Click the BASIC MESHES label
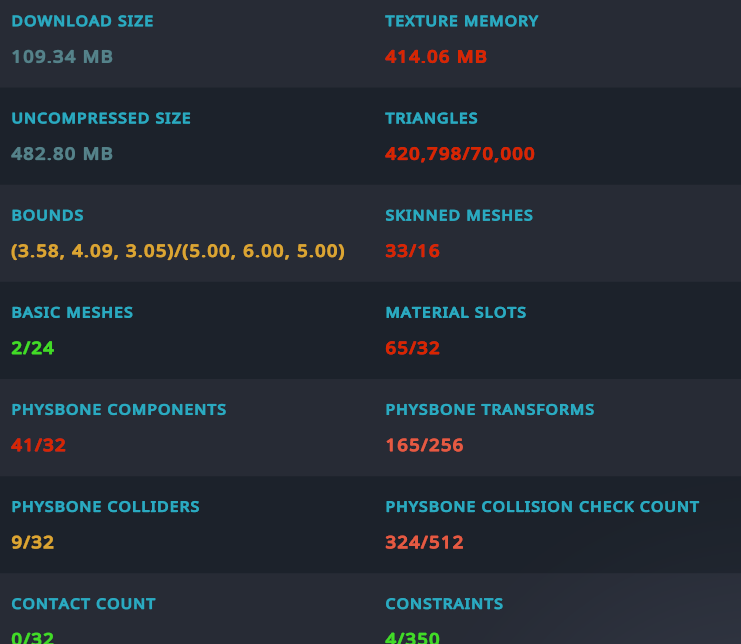 coord(72,312)
